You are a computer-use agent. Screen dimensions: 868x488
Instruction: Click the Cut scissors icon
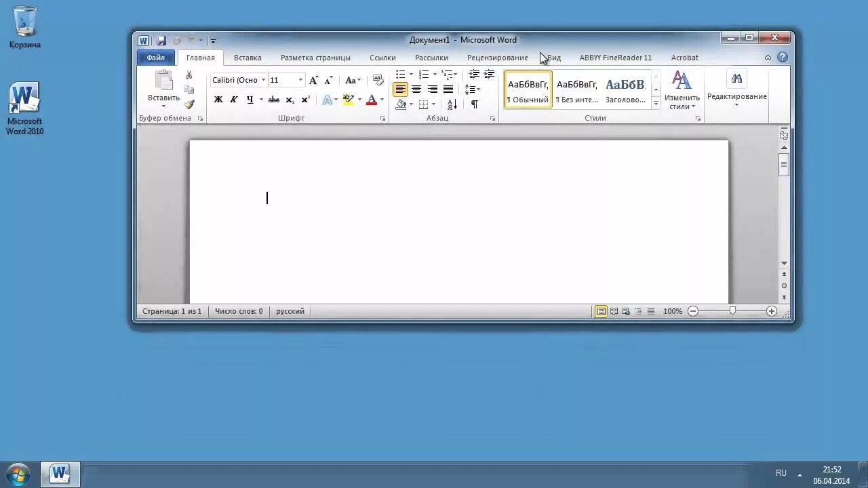(189, 75)
